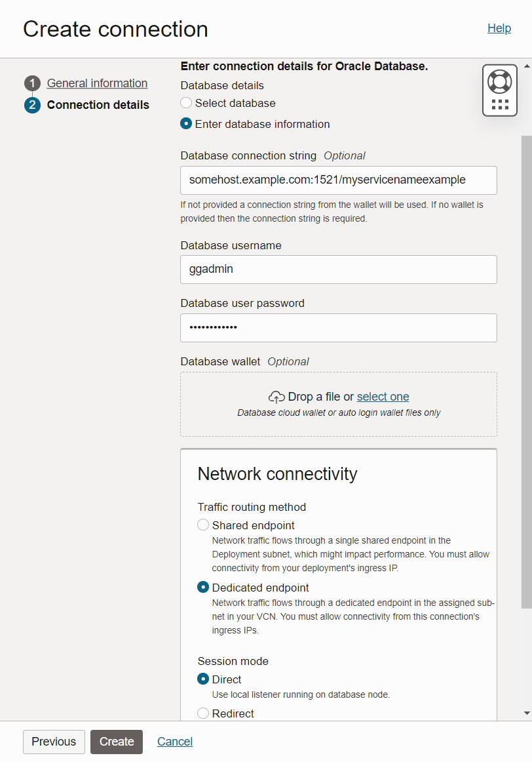Click the Database connection string field
532x762 pixels.
tap(338, 180)
